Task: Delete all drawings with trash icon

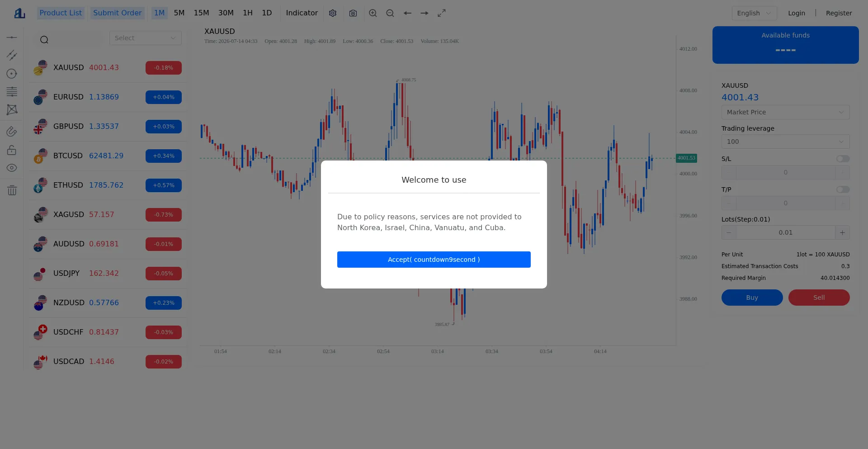Action: click(x=12, y=190)
